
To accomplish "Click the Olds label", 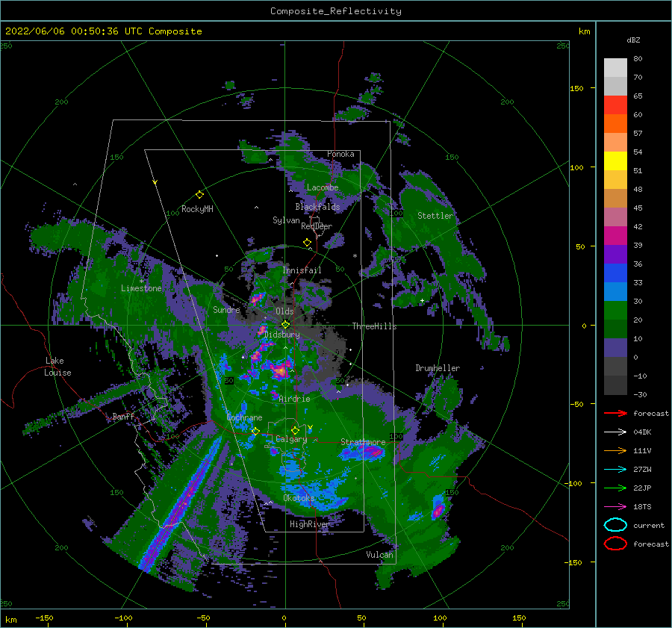I will click(284, 311).
